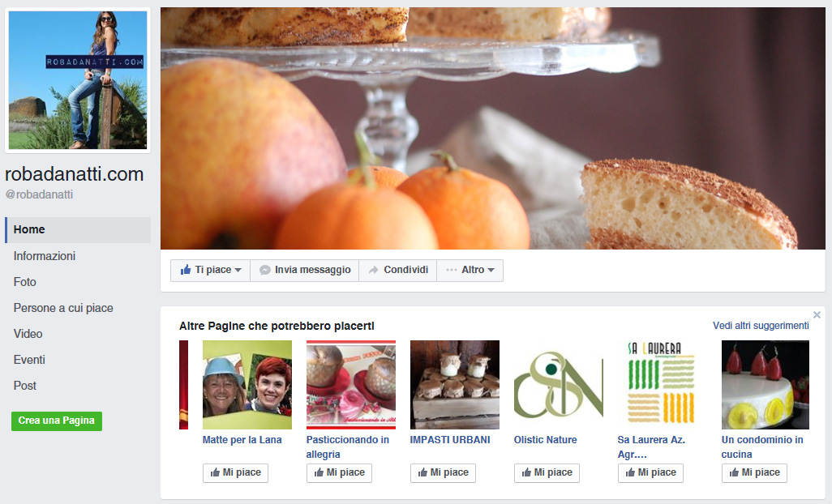Click the thumbs-up icon on Ti piace
This screenshot has height=504, width=832.
point(185,270)
